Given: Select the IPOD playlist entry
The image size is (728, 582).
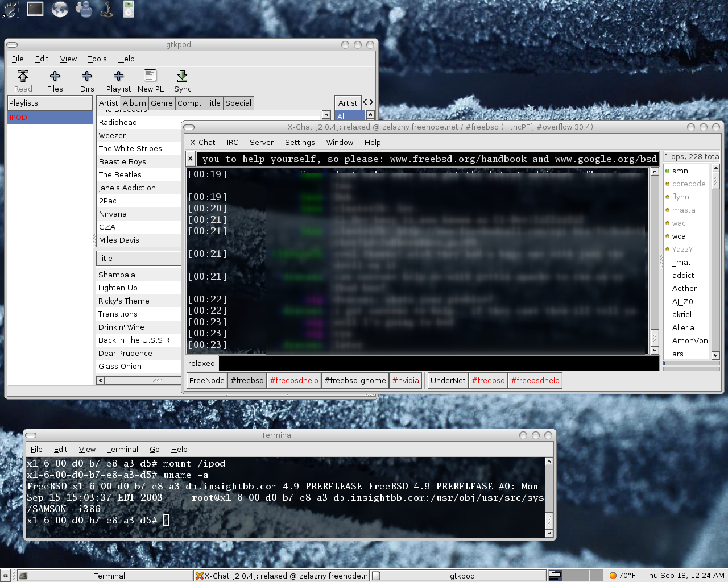Looking at the screenshot, I should 49,118.
